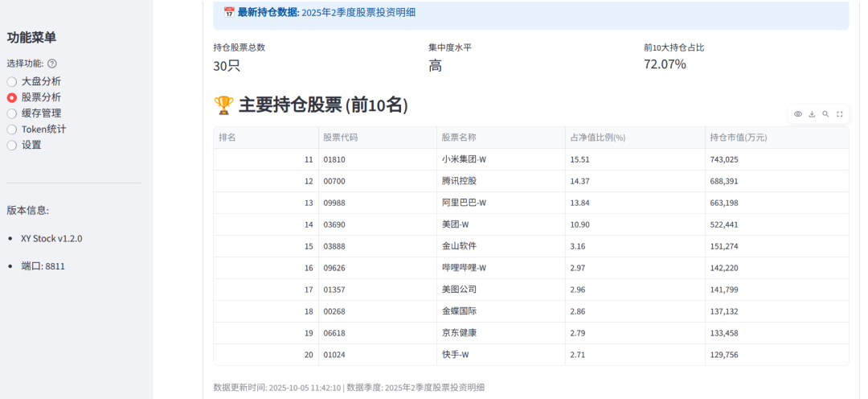Choose the Token统计 radio option
The image size is (868, 399).
(x=12, y=130)
